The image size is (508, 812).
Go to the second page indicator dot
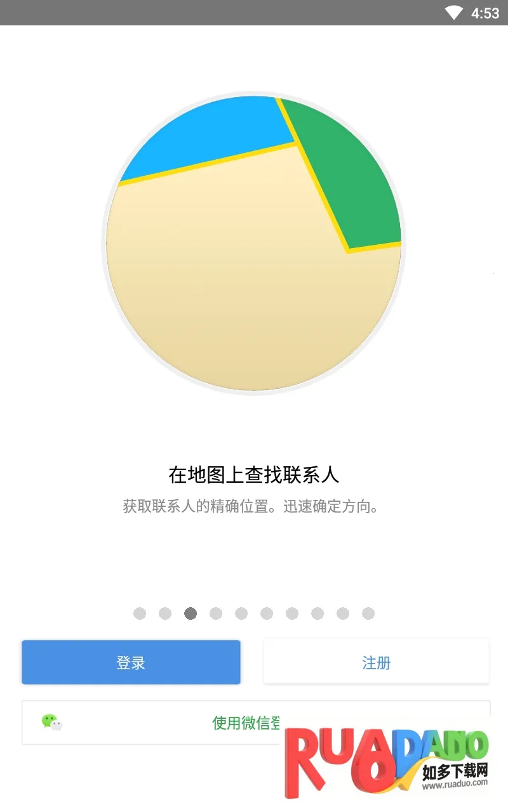[x=165, y=613]
